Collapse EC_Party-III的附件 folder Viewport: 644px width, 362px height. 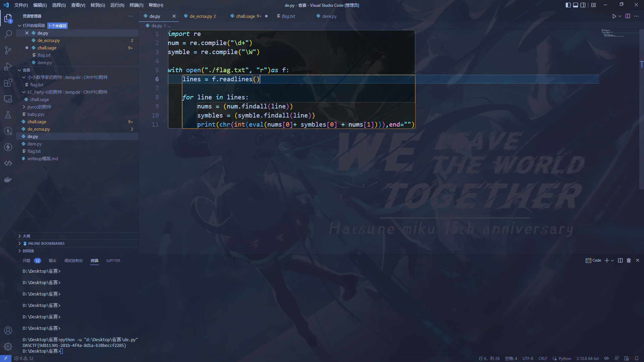[x=77, y=92]
